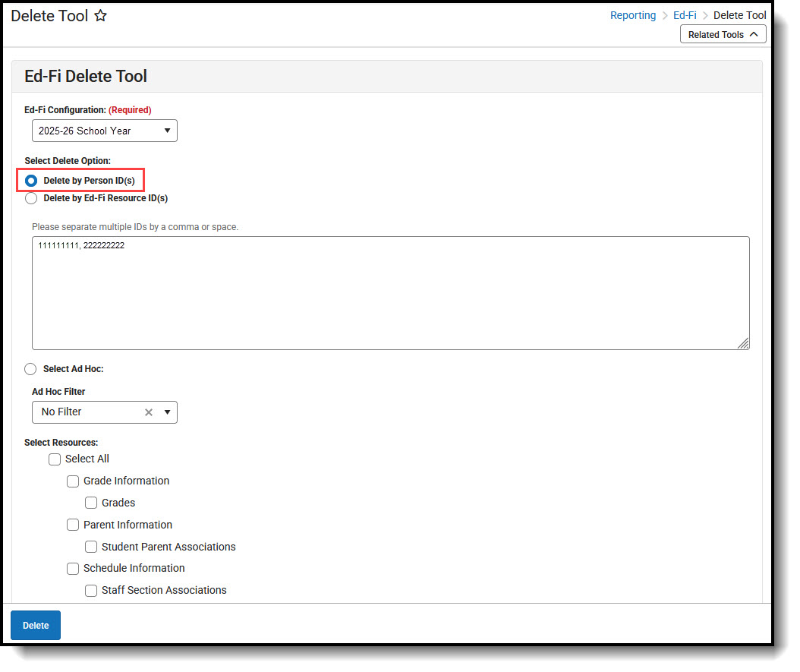Viewport: 800px width, 672px height.
Task: Click the Ad Hoc Filter label
Action: pos(58,391)
